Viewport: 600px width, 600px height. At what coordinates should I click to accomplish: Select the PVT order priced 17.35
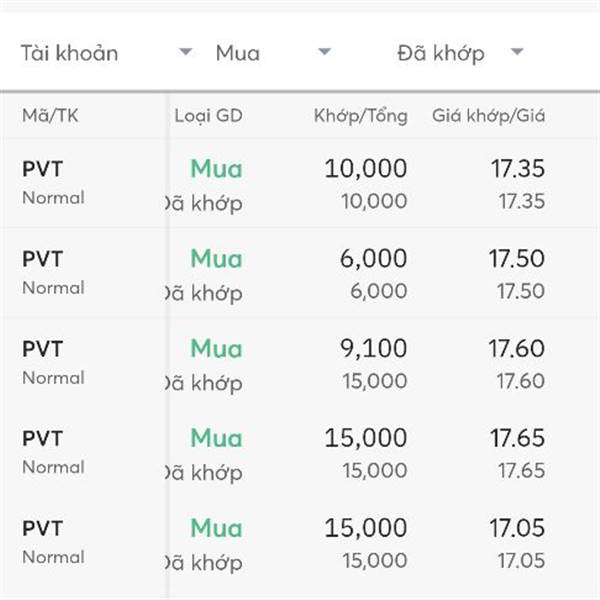(42, 169)
